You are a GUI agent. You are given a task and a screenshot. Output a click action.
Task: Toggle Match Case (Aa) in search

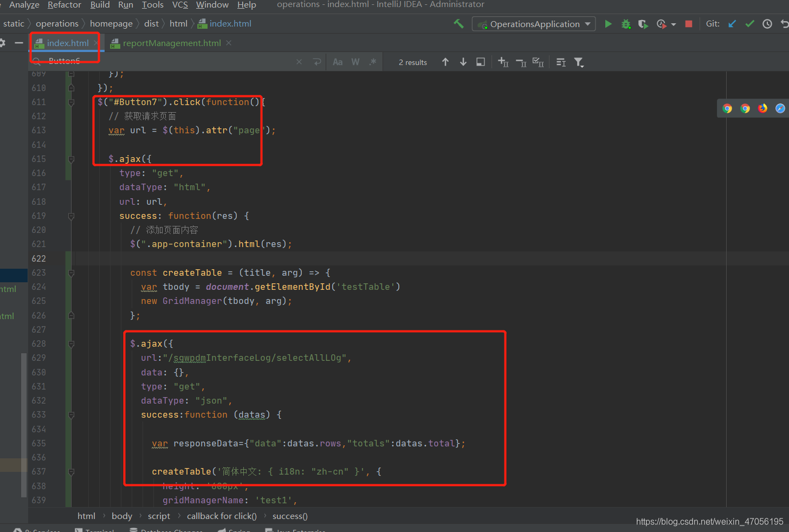coord(338,62)
